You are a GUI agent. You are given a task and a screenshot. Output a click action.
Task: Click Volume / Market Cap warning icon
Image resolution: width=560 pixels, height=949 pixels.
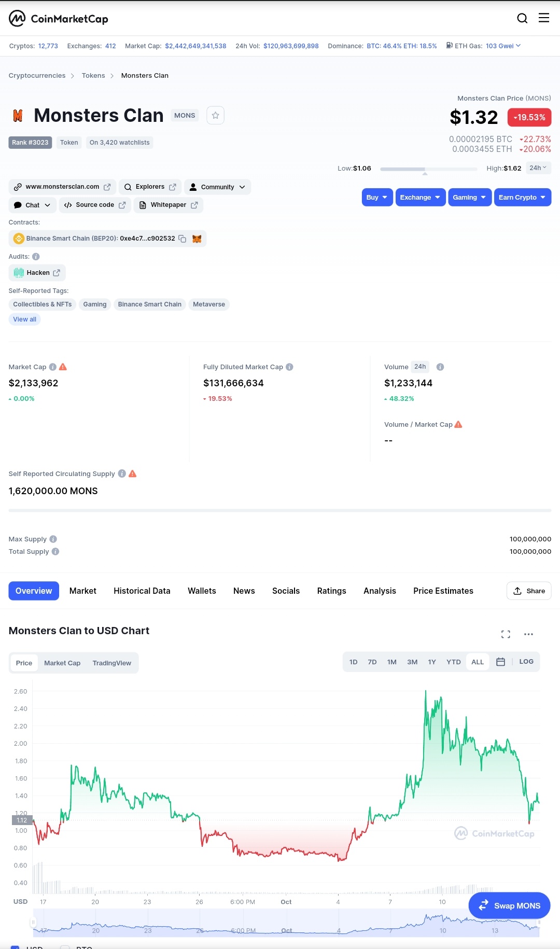pos(458,424)
